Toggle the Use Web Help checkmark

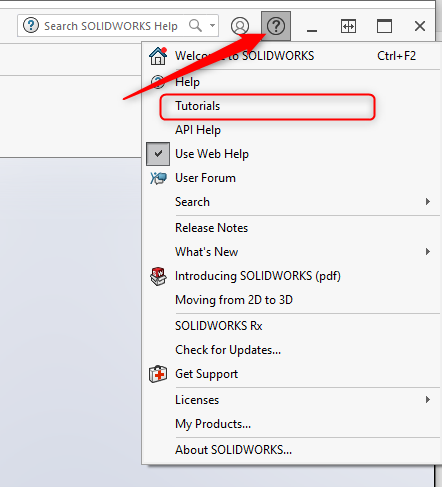click(158, 154)
